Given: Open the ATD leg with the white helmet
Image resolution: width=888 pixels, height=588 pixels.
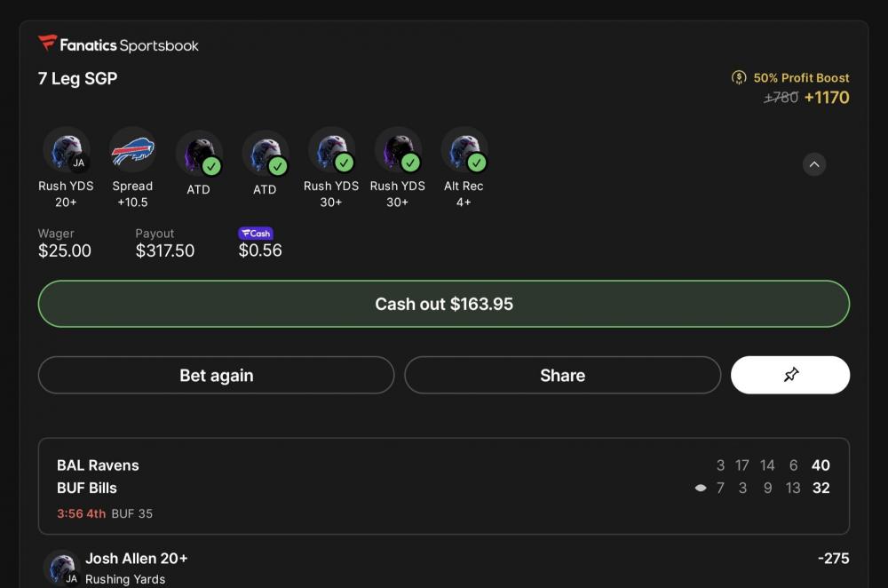Looking at the screenshot, I should tap(265, 153).
